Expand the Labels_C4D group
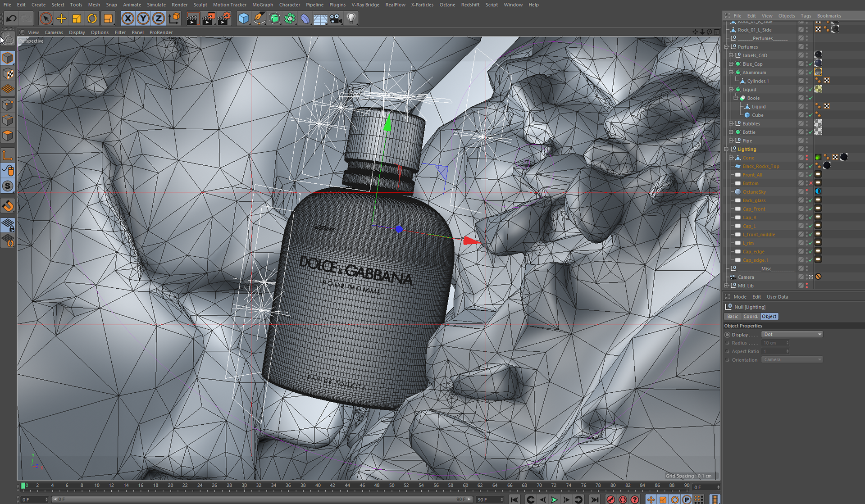This screenshot has width=865, height=504. [731, 55]
